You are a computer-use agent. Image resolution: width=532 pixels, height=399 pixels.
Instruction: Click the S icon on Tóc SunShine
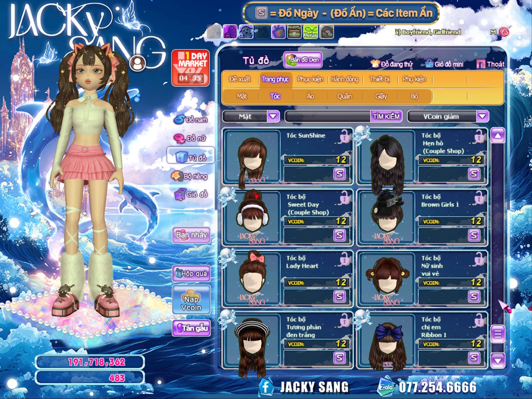tap(340, 174)
